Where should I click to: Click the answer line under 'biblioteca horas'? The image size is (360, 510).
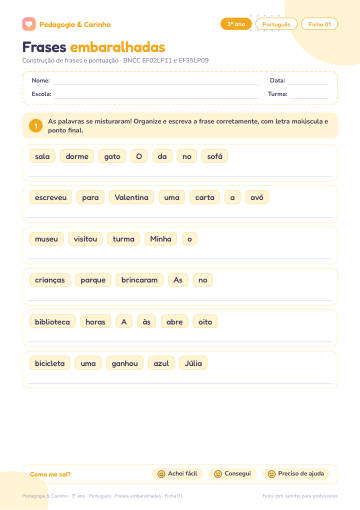click(180, 341)
